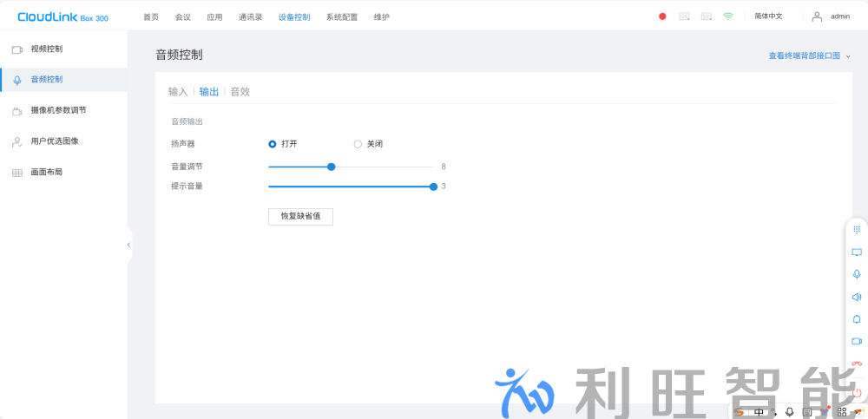The image size is (868, 419).
Task: Open the 设备控制 menu
Action: click(294, 17)
